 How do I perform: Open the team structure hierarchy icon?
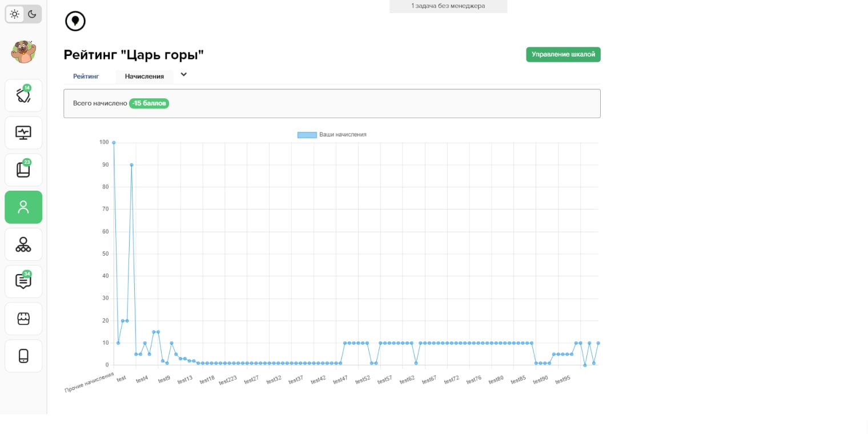(23, 244)
